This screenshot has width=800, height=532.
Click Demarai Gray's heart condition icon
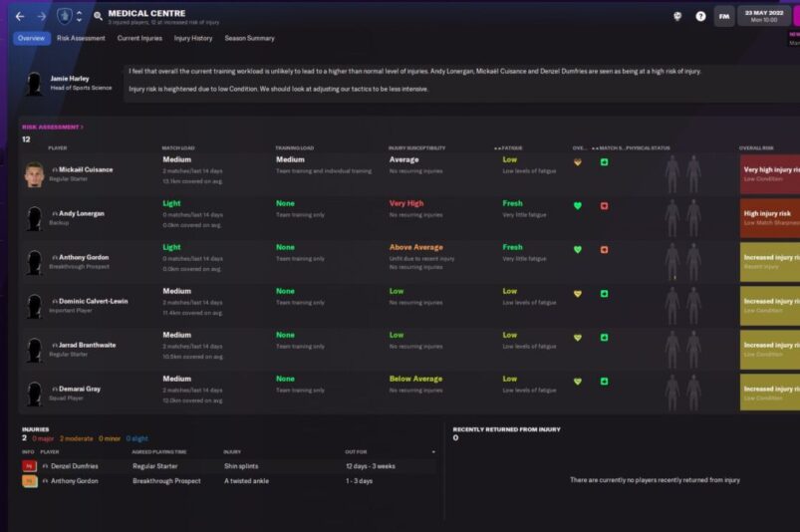[578, 382]
